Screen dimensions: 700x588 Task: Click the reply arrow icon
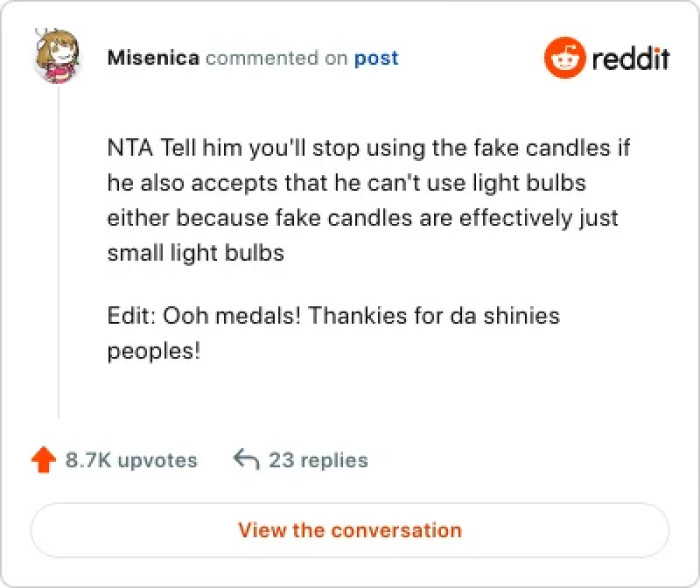click(246, 460)
